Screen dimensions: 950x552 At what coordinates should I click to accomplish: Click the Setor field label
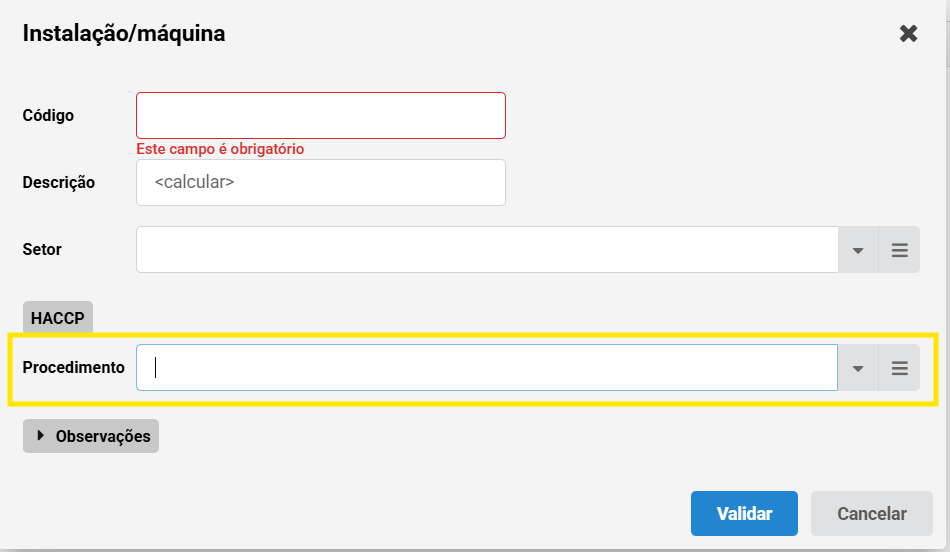pyautogui.click(x=42, y=250)
